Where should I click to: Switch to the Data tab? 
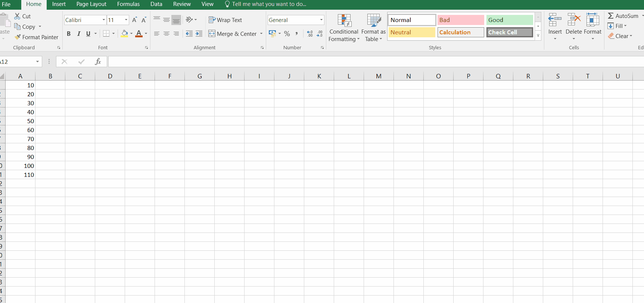(x=156, y=4)
